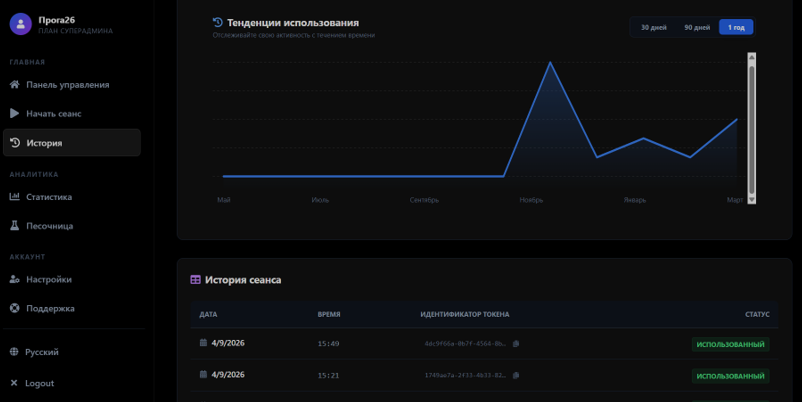This screenshot has width=802, height=402.
Task: Click the Прога26 user avatar icon
Action: tap(20, 24)
